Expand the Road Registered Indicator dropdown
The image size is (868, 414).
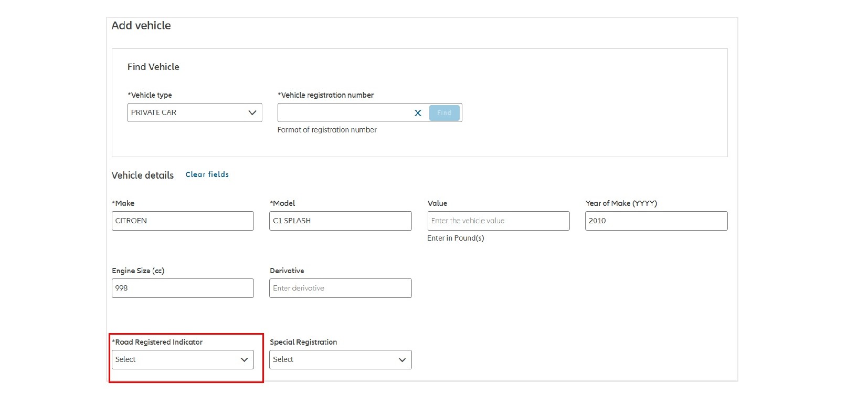[183, 359]
